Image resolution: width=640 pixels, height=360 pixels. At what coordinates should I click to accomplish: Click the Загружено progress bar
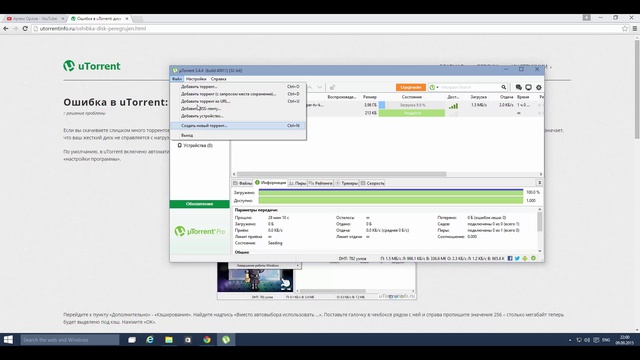[391, 192]
